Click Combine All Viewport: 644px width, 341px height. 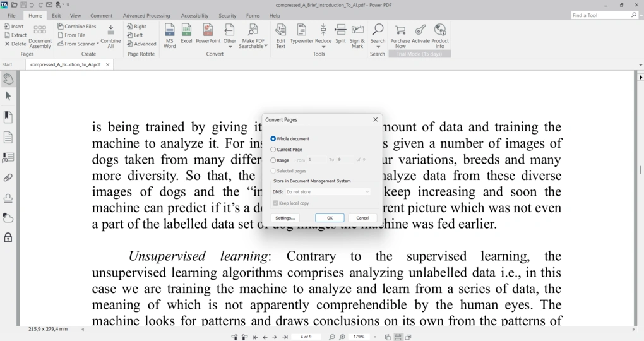111,37
